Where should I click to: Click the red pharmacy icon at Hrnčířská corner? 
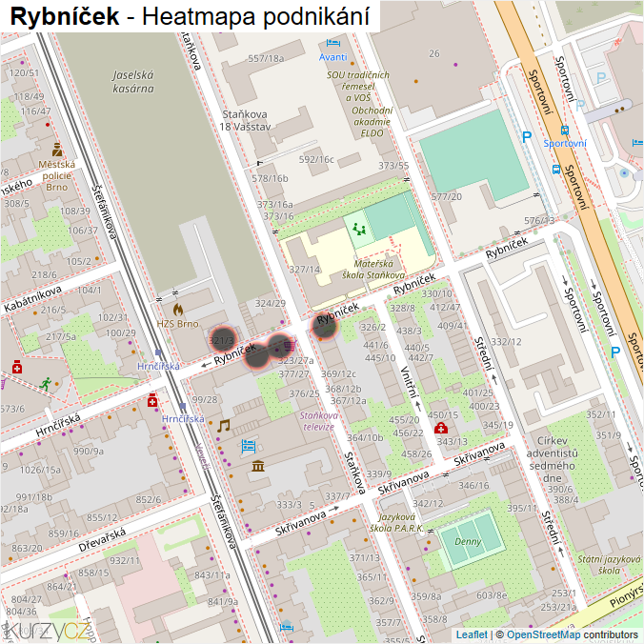[x=152, y=400]
